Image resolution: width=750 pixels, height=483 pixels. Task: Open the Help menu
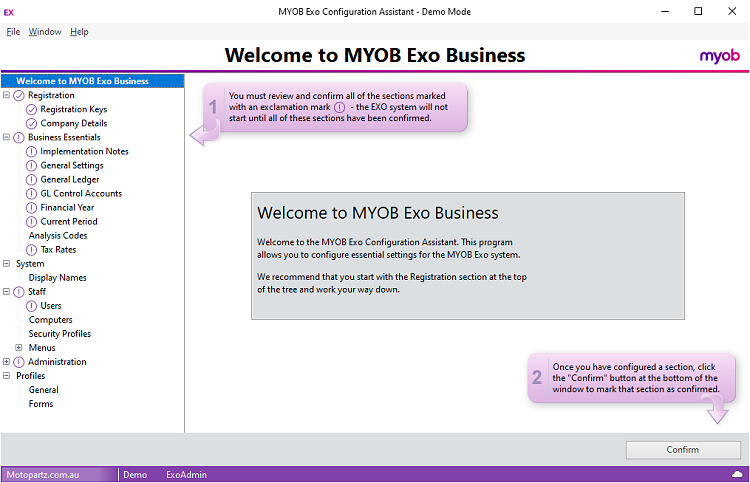[x=79, y=32]
